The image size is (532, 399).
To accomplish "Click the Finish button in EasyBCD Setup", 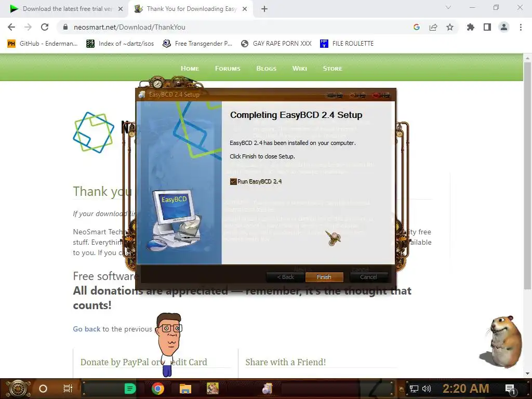I will (x=324, y=277).
